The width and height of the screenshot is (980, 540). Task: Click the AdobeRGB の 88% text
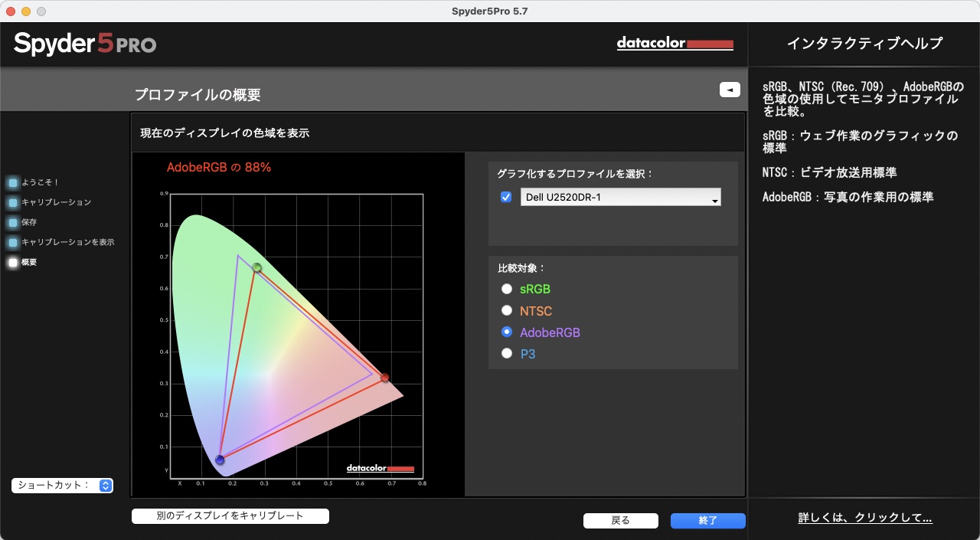pyautogui.click(x=219, y=167)
